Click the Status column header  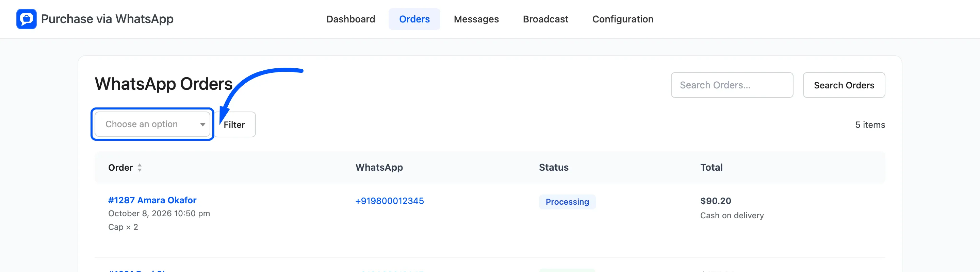(x=553, y=168)
